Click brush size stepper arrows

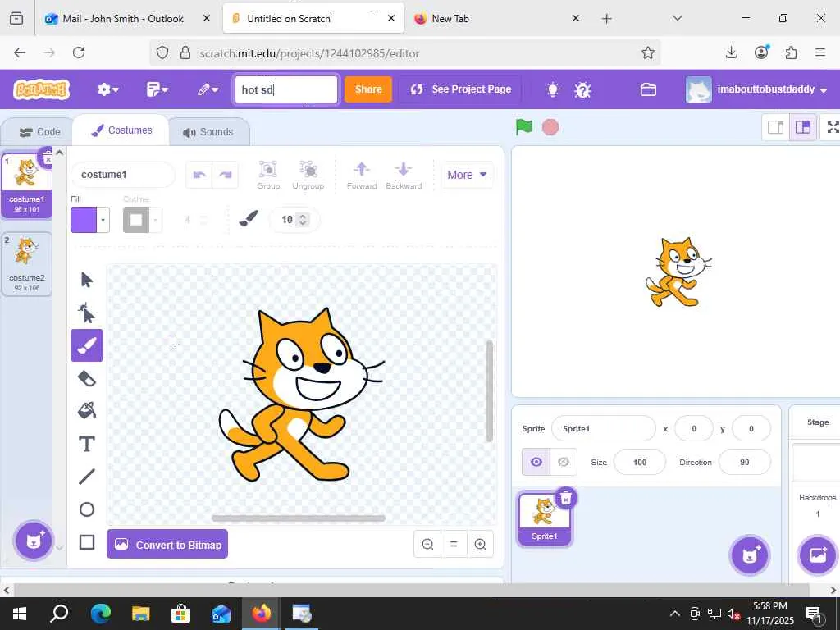(304, 220)
